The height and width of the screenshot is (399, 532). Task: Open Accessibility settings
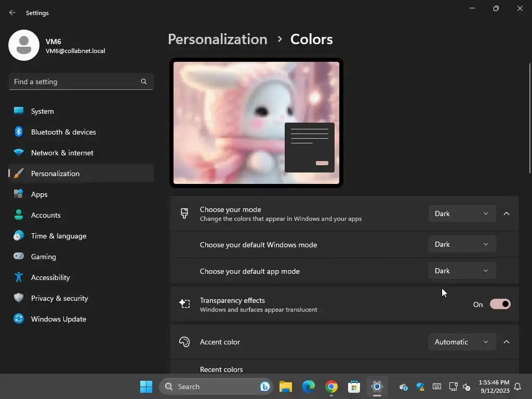click(x=81, y=277)
